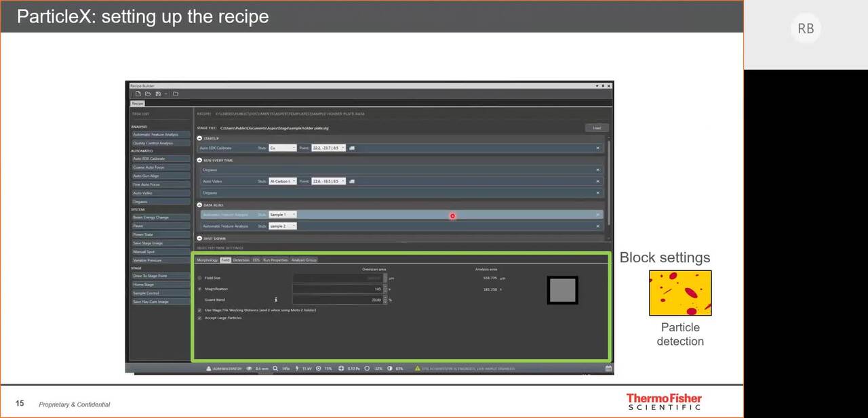
Task: Click the Guard Band info icon
Action: 275,299
